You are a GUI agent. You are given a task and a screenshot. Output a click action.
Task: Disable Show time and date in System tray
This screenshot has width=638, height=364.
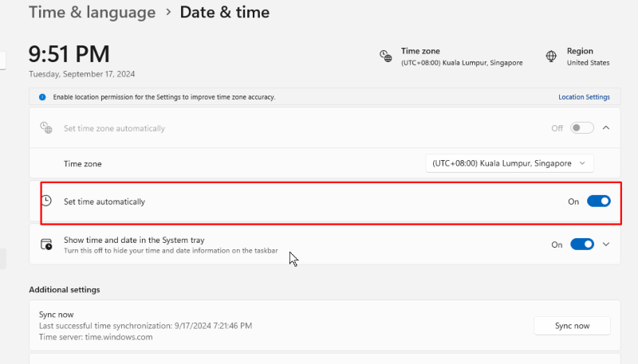pyautogui.click(x=582, y=245)
